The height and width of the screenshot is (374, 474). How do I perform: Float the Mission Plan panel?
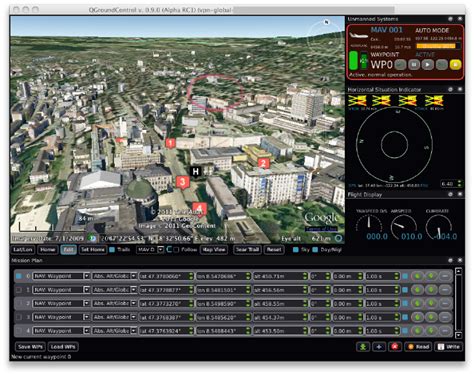[450, 260]
